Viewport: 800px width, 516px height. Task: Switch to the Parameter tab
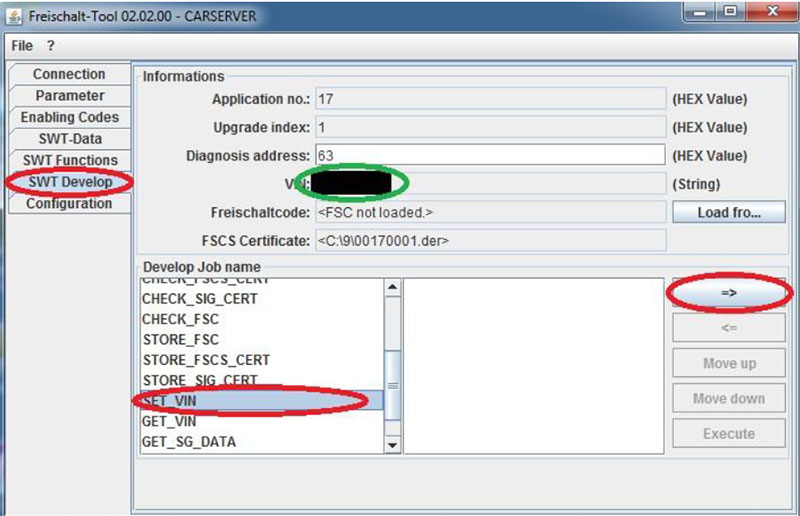coord(69,96)
